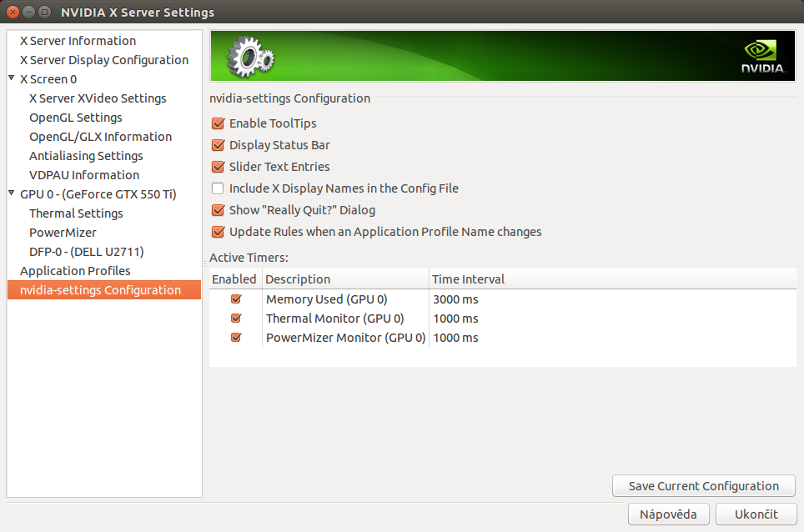This screenshot has height=532, width=804.
Task: Click the Time Interval column header
Action: coord(612,279)
